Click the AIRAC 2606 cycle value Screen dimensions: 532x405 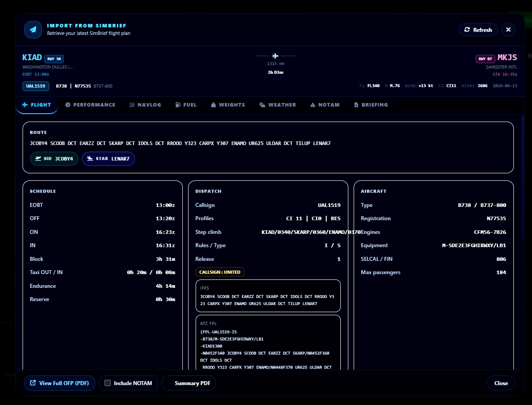[482, 86]
